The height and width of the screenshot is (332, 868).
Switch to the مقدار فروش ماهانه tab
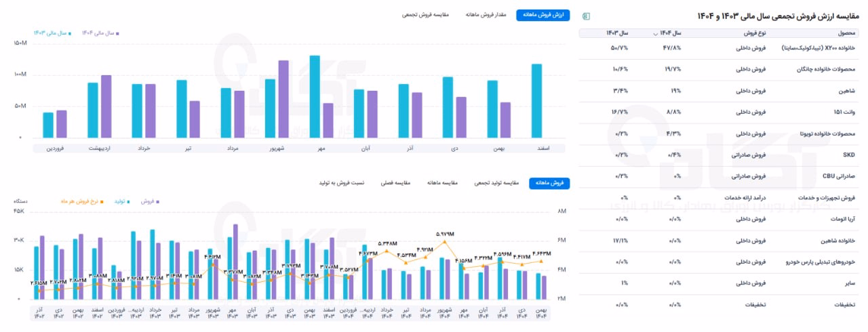(x=485, y=15)
